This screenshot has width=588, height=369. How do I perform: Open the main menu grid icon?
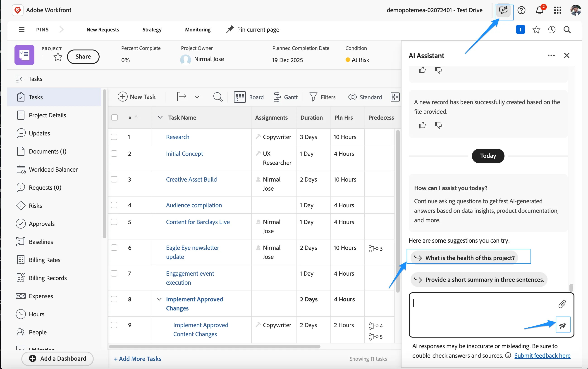[x=558, y=10]
